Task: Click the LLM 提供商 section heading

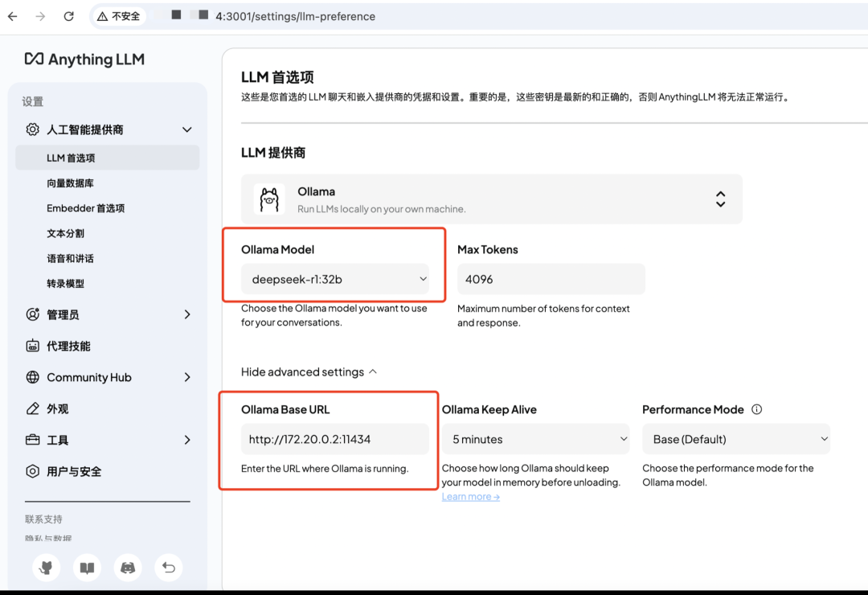Action: [x=273, y=153]
